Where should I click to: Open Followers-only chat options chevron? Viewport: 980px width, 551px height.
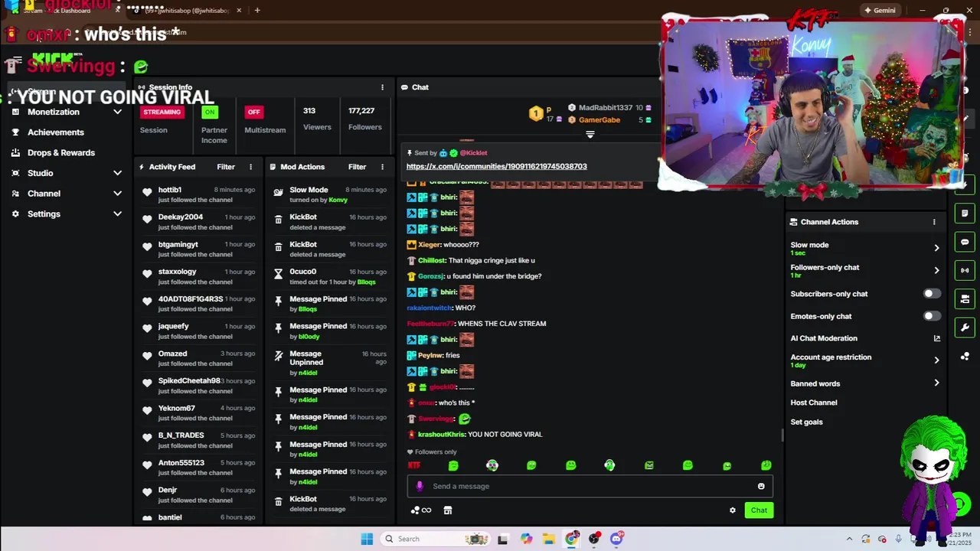coord(936,270)
